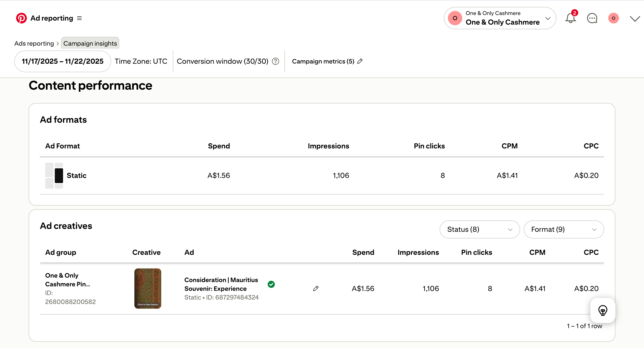Viewport: 644px width, 348px height.
Task: Expand the top-right account chevron menu
Action: pos(635,19)
